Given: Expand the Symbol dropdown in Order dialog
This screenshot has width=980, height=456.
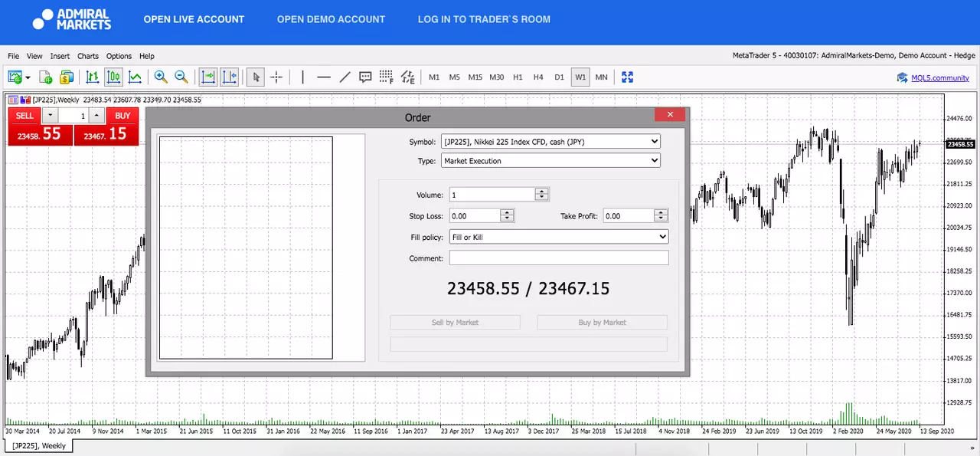Looking at the screenshot, I should pos(550,141).
